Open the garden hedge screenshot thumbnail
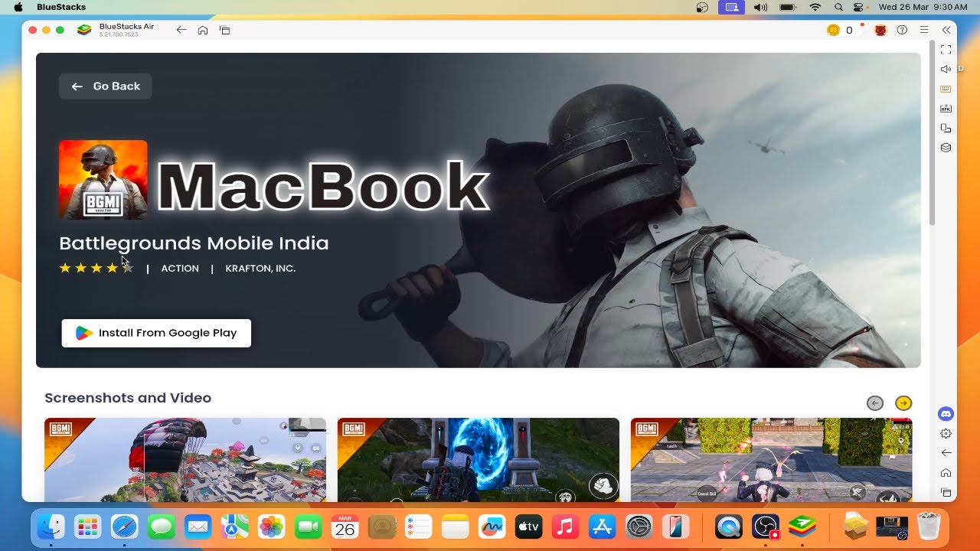Screen dimensions: 980x551 coord(772,460)
